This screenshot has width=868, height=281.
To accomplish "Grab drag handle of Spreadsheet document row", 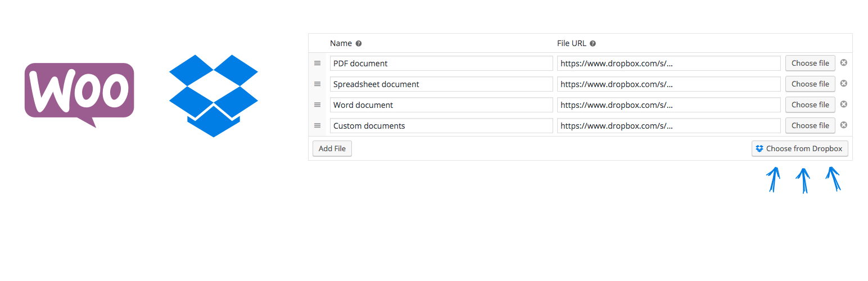I will tap(317, 84).
